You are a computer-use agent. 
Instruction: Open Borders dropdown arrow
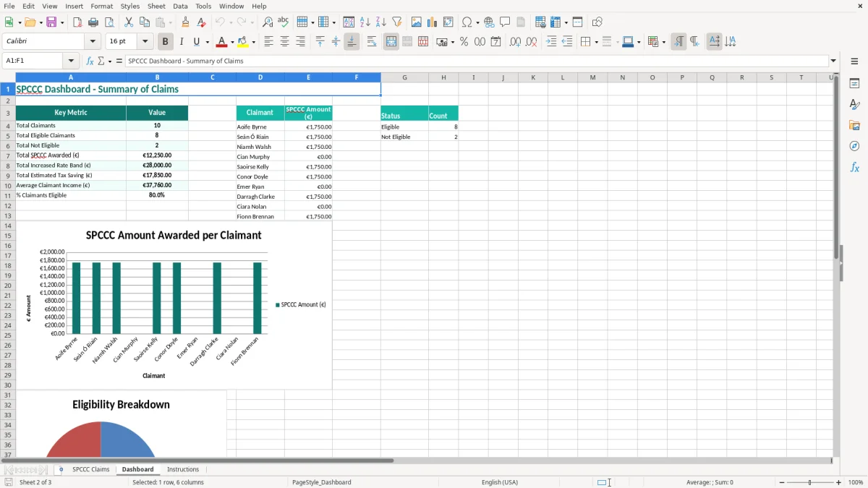(596, 42)
